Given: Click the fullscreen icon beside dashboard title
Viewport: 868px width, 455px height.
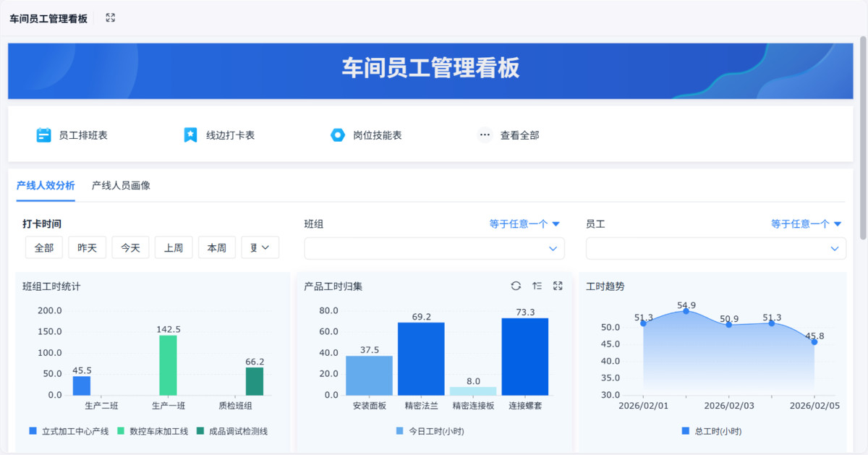Looking at the screenshot, I should 110,18.
